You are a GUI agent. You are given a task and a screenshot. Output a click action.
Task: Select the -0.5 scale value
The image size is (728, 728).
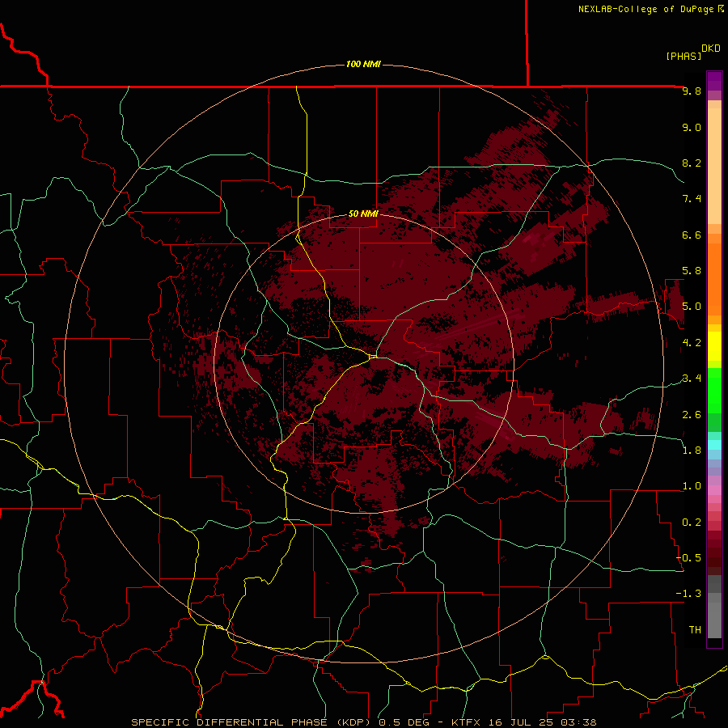click(688, 558)
